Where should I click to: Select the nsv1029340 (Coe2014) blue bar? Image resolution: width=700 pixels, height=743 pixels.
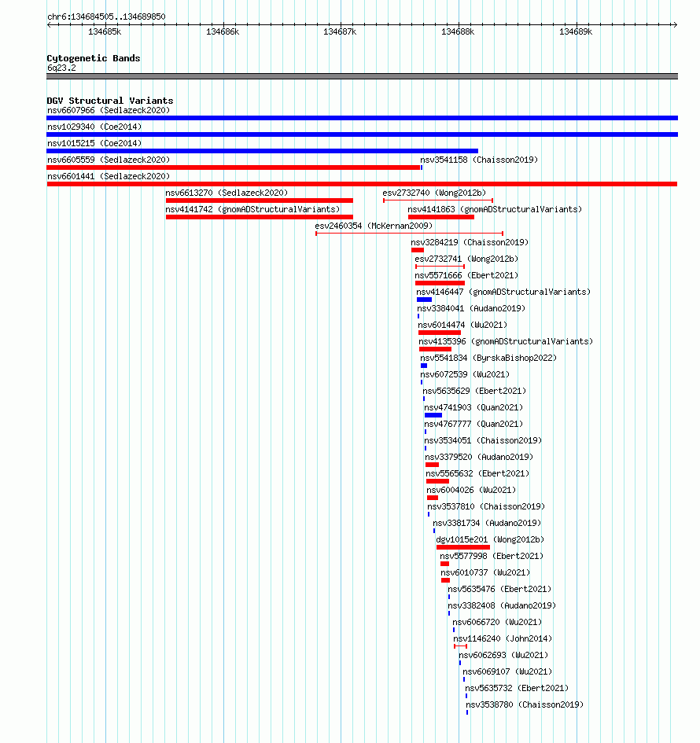click(x=362, y=134)
